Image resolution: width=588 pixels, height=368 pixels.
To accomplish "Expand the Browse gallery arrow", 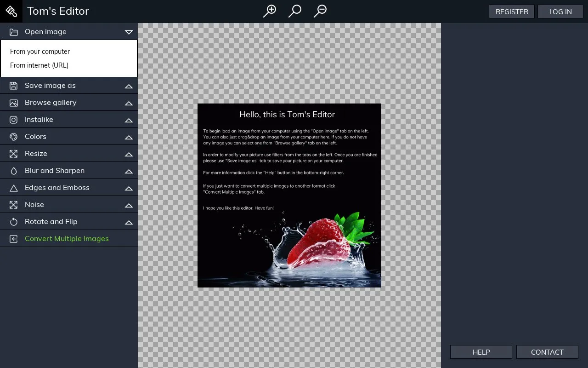I will click(129, 103).
